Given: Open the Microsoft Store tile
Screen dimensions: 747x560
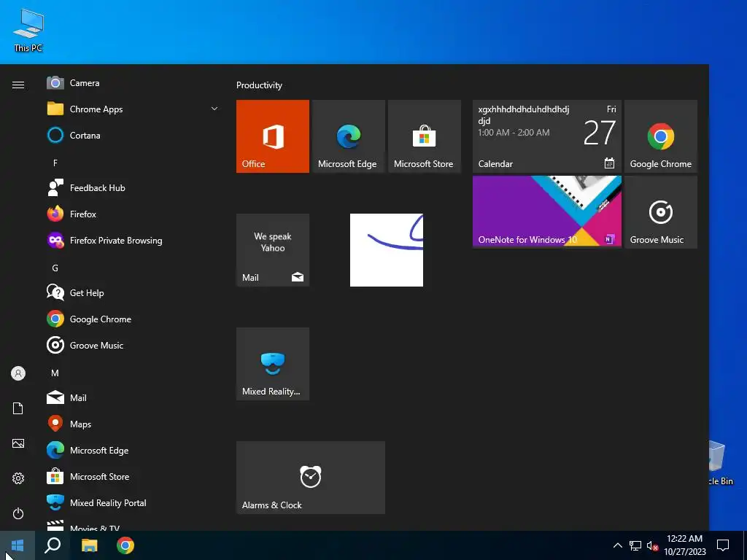Looking at the screenshot, I should coord(425,136).
